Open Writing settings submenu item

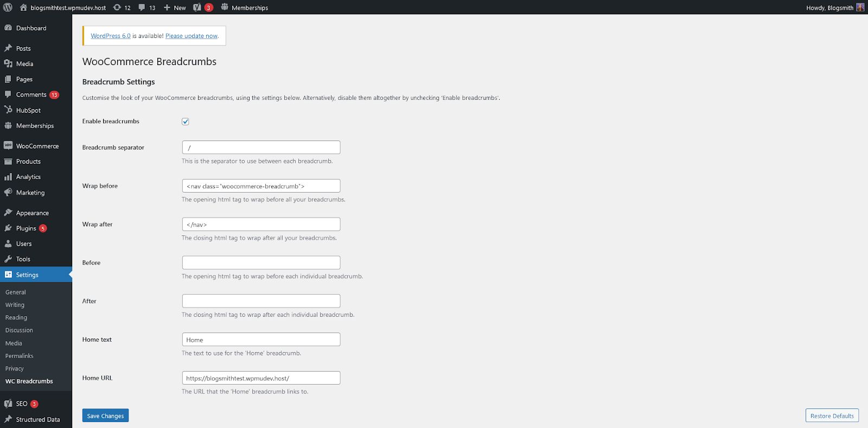point(15,305)
